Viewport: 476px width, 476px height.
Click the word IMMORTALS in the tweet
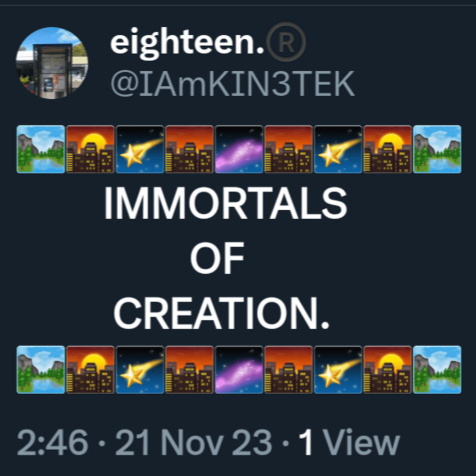click(225, 203)
